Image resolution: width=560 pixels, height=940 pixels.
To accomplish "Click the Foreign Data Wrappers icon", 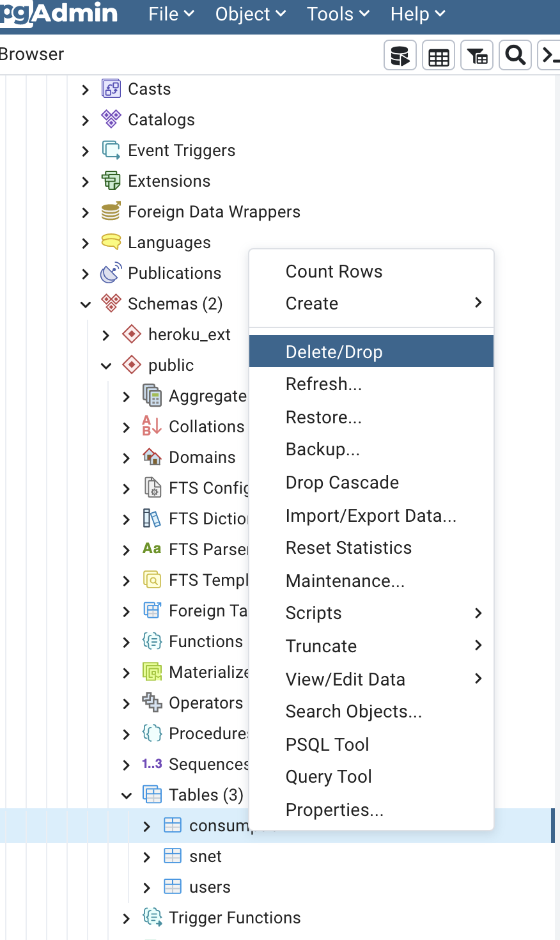I will 111,212.
